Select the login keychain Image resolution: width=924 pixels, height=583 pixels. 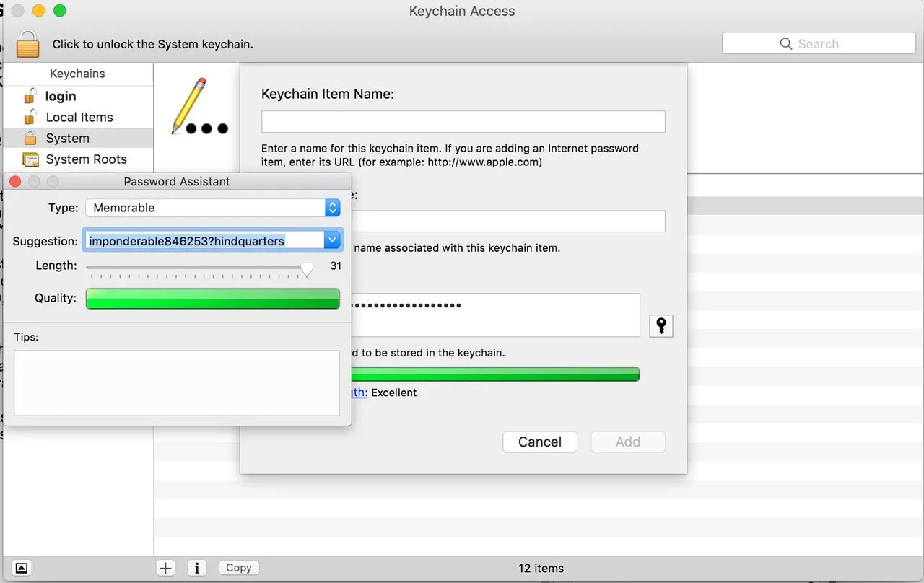click(61, 96)
